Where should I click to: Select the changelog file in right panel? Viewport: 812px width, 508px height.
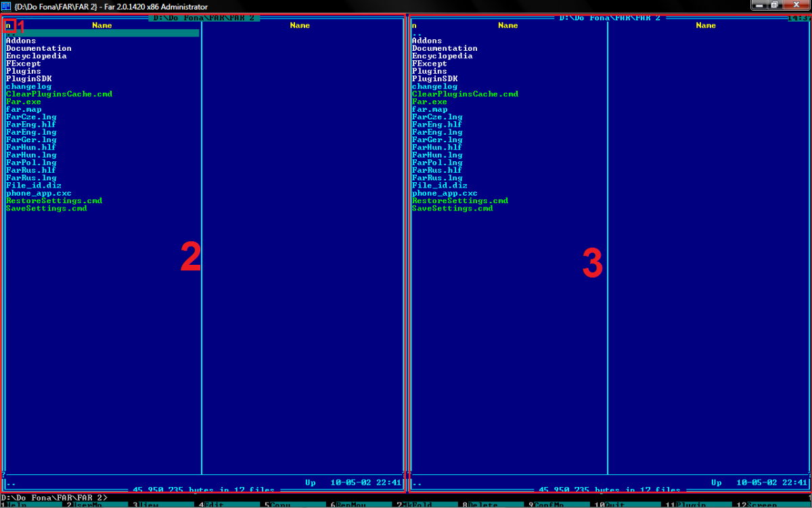(434, 87)
